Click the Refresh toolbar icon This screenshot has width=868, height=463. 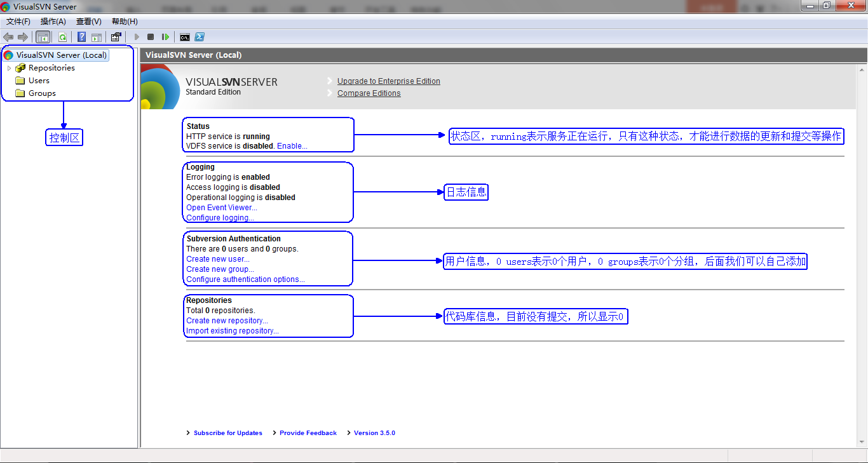pyautogui.click(x=62, y=37)
